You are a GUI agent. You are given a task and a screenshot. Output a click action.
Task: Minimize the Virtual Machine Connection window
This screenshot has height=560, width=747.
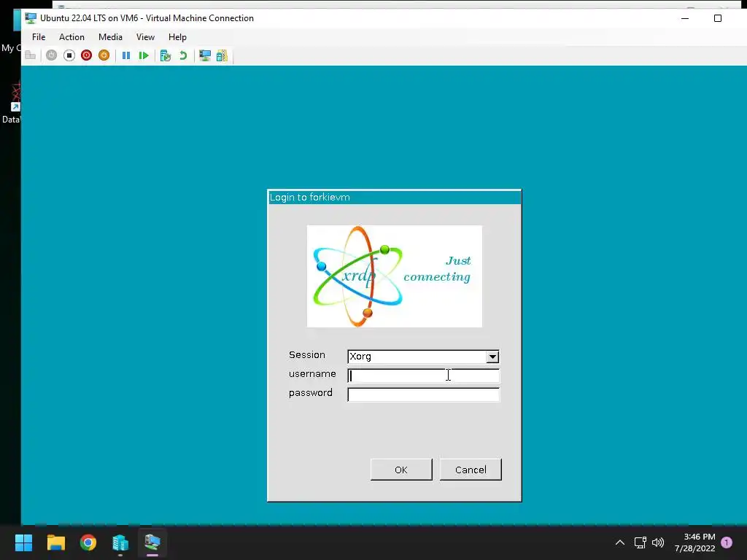pos(685,18)
